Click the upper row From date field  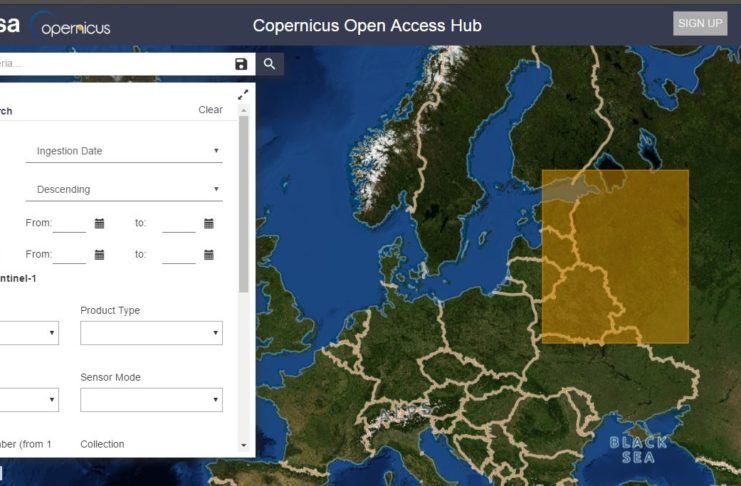point(70,223)
